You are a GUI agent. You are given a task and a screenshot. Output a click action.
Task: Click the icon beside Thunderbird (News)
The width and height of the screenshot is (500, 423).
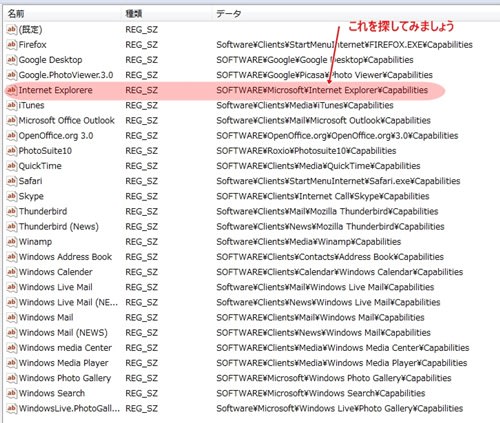(x=11, y=226)
